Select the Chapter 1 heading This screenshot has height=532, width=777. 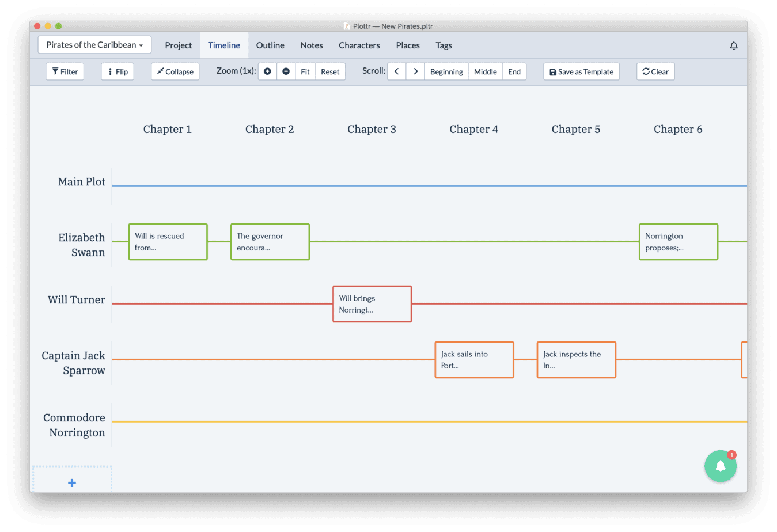168,130
